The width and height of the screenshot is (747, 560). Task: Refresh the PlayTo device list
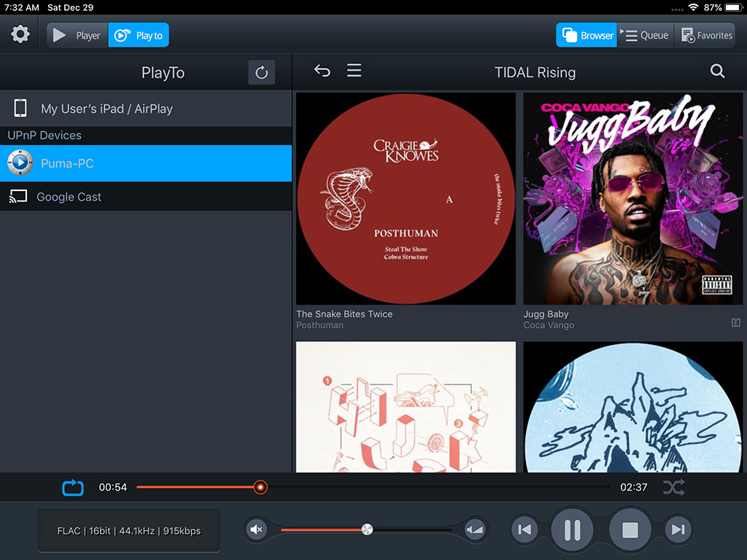(x=262, y=72)
